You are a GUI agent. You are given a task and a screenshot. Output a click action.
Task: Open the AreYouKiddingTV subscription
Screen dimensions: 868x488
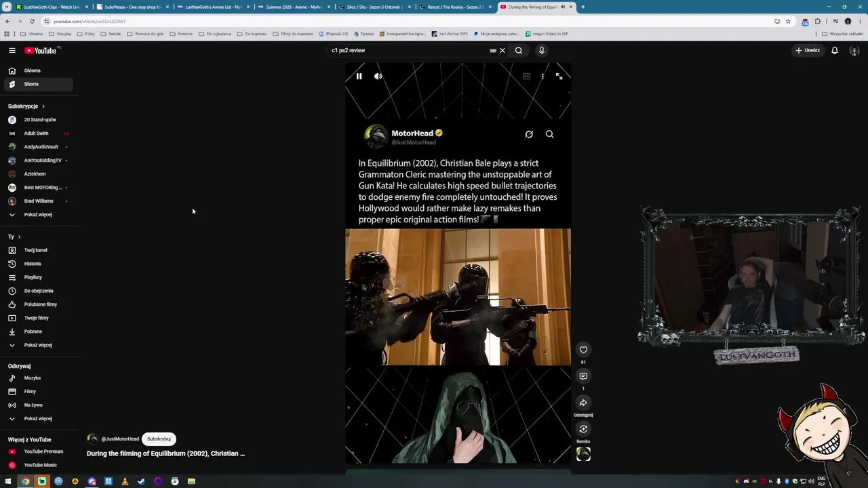(37, 161)
